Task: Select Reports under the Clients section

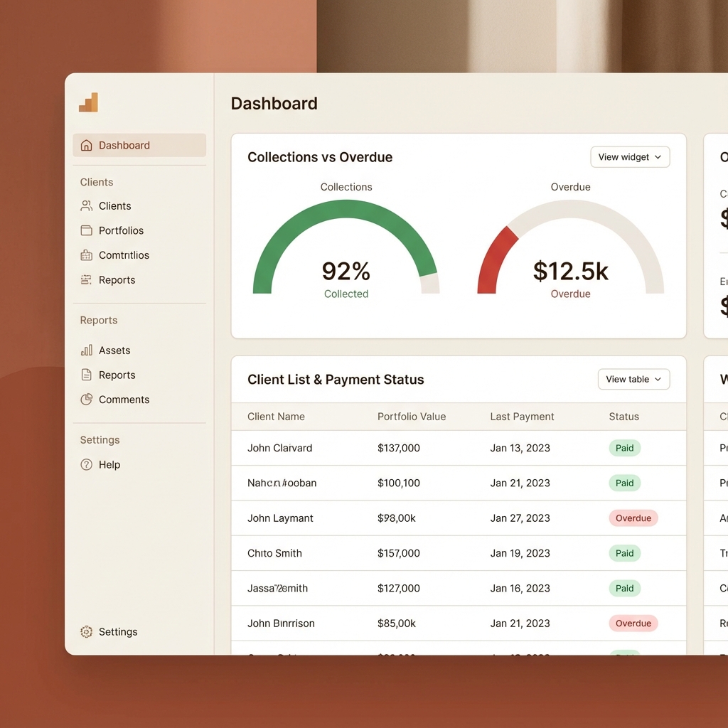Action: pos(117,280)
